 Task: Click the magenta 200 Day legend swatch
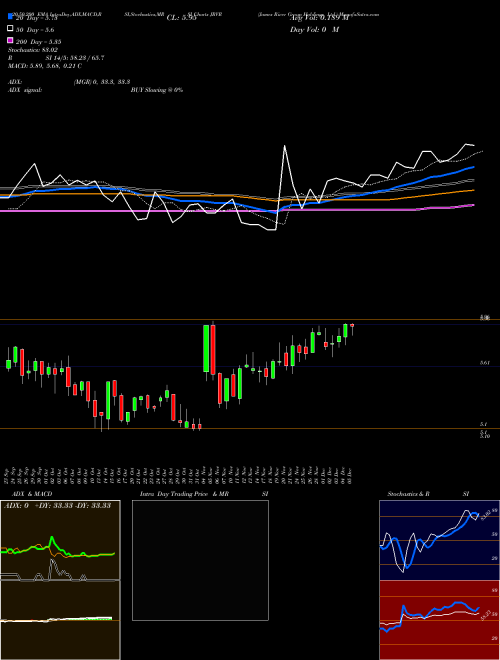[x=10, y=41]
